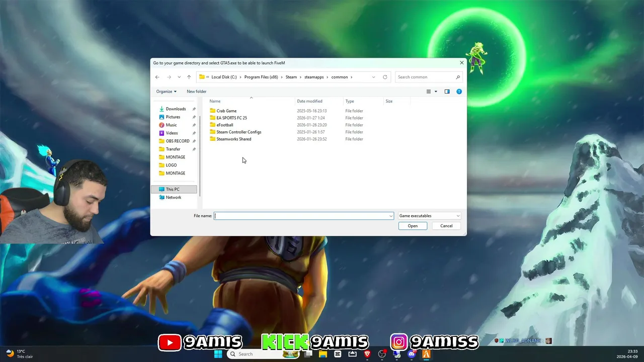Open the File name history dropdown
Image resolution: width=644 pixels, height=362 pixels.
click(x=391, y=216)
